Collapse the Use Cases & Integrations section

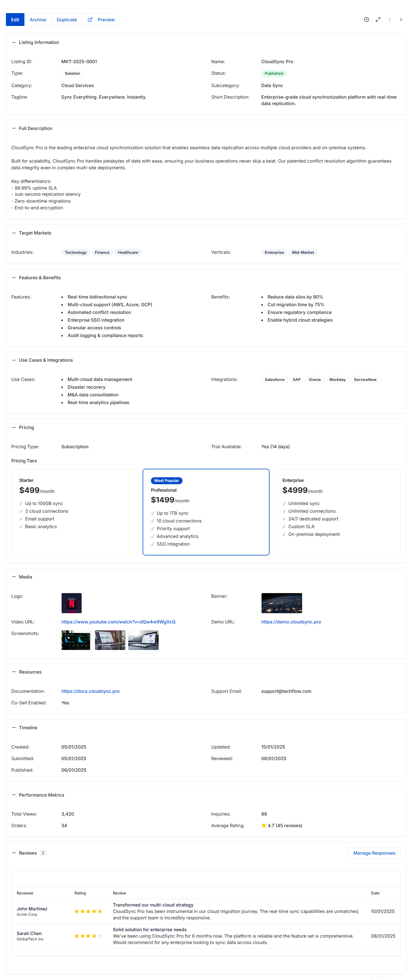[x=14, y=360]
